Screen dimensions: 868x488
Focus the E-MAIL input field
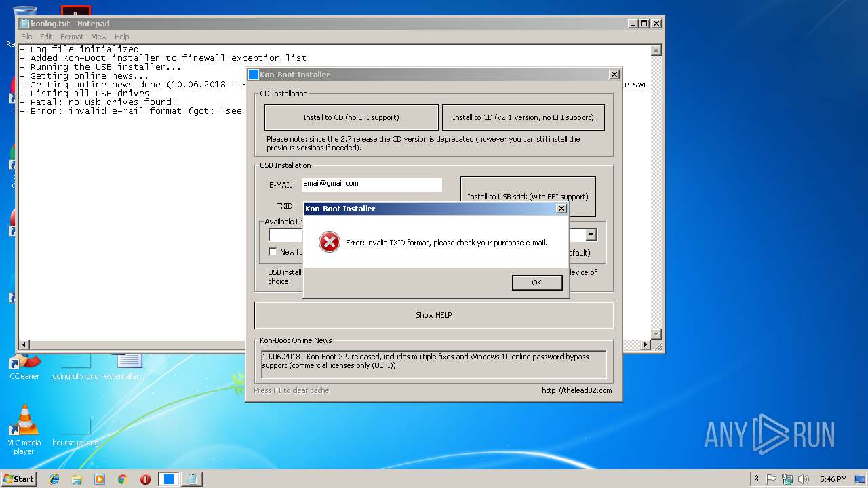coord(372,184)
